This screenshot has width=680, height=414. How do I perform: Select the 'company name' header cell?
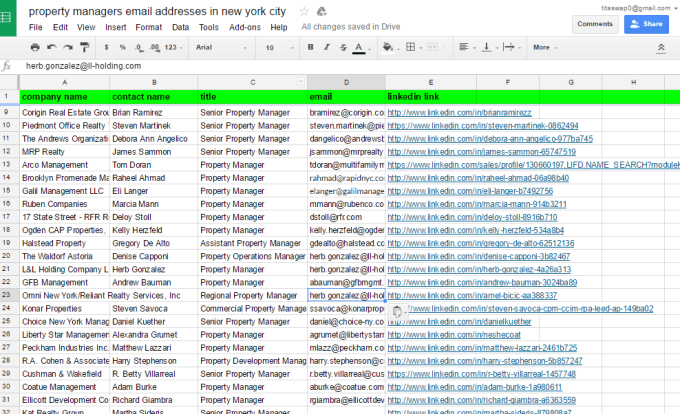65,97
